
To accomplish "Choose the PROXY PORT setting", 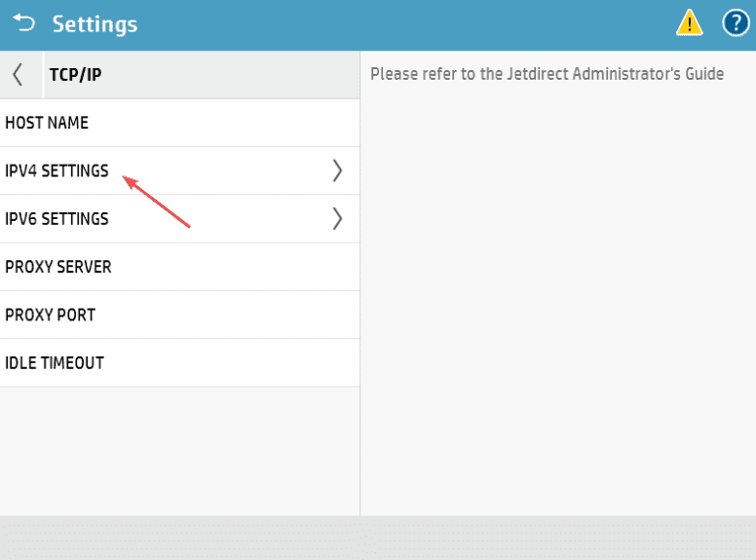I will (x=50, y=315).
